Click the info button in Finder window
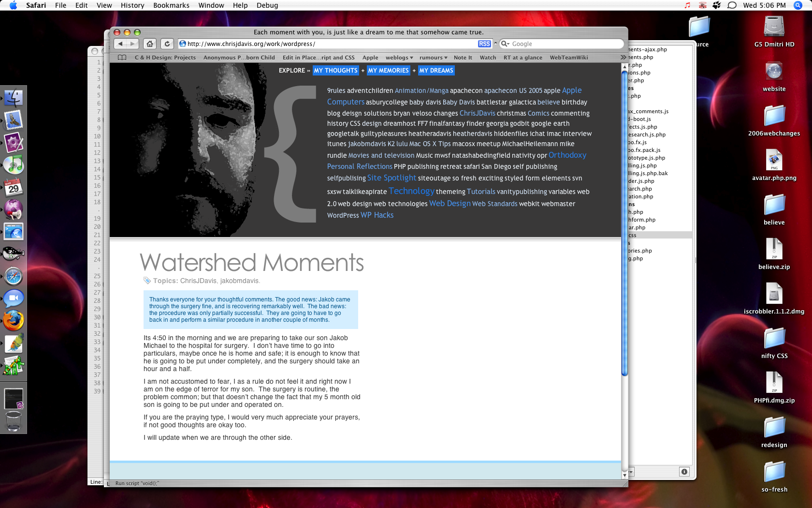Screen dimensions: 812x508 pyautogui.click(x=684, y=472)
